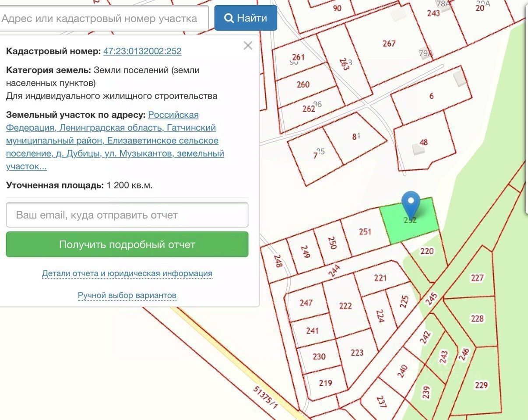
Task: Click the email input field
Action: click(127, 215)
